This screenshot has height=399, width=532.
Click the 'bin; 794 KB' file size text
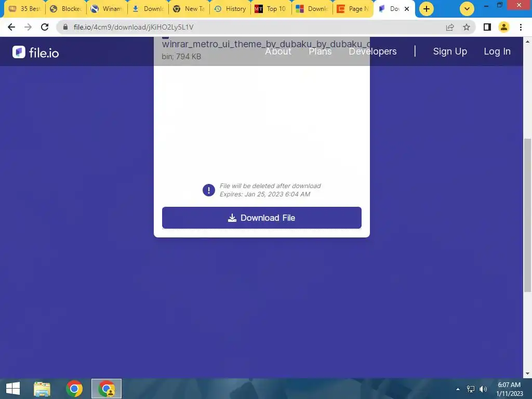[181, 56]
